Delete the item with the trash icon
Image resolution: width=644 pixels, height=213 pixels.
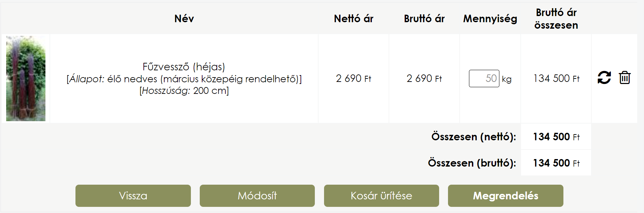(x=625, y=78)
